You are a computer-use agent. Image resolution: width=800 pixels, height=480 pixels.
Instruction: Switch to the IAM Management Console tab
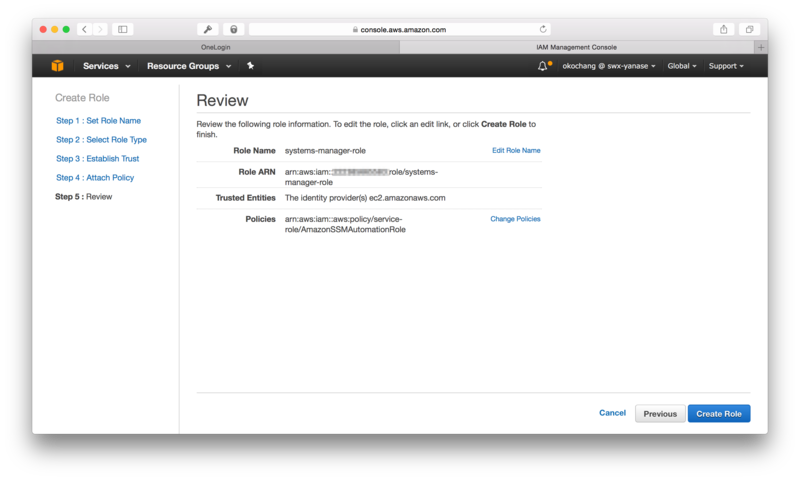[x=577, y=47]
